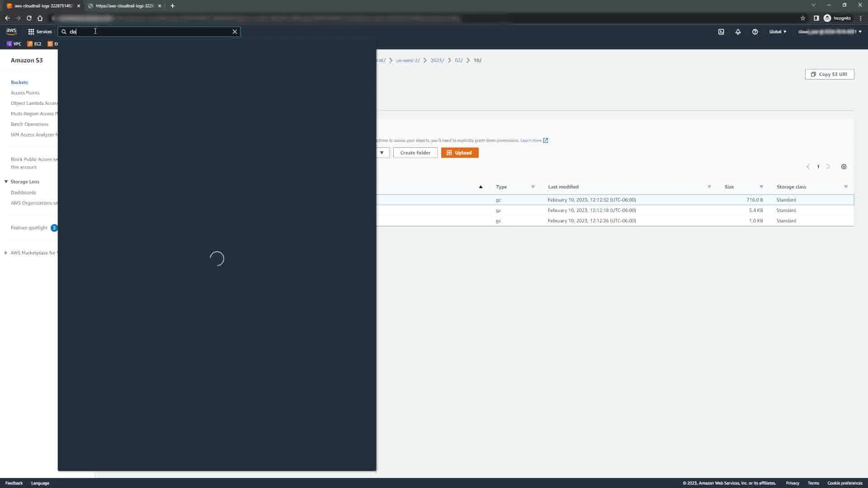The image size is (868, 488).
Task: Open Access Points in sidebar
Action: (x=25, y=93)
